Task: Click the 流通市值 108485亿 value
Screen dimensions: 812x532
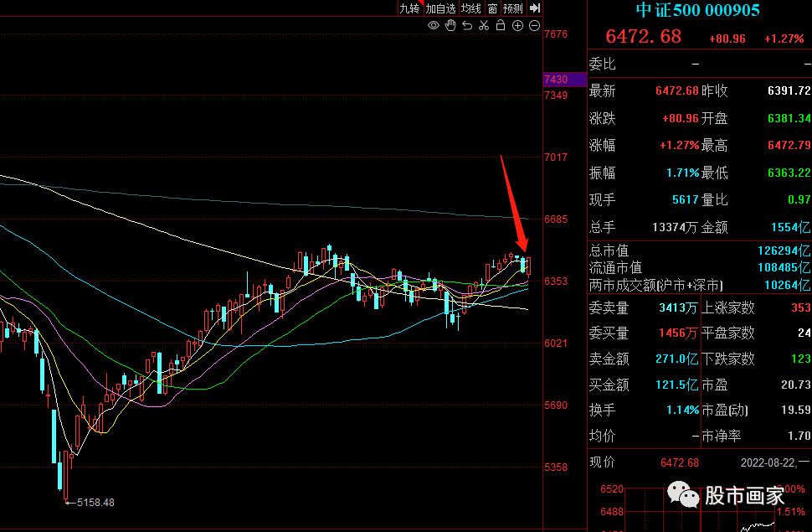Action: [x=784, y=267]
